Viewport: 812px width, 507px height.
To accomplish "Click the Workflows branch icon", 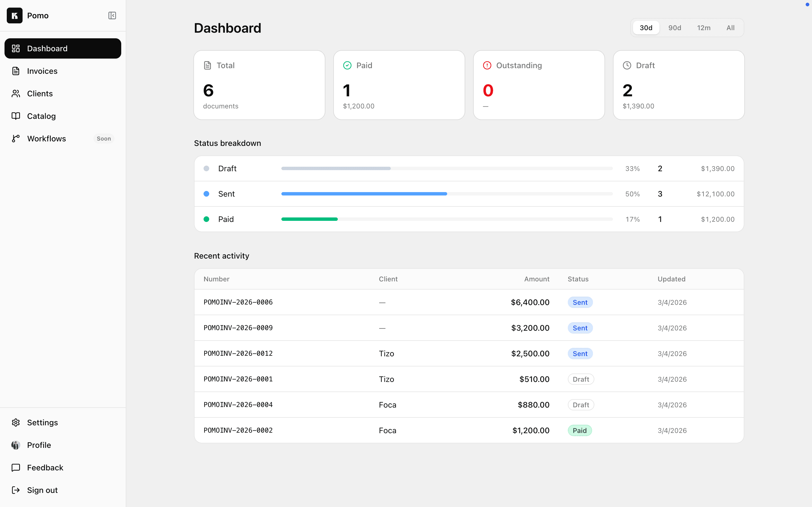I will pyautogui.click(x=16, y=138).
